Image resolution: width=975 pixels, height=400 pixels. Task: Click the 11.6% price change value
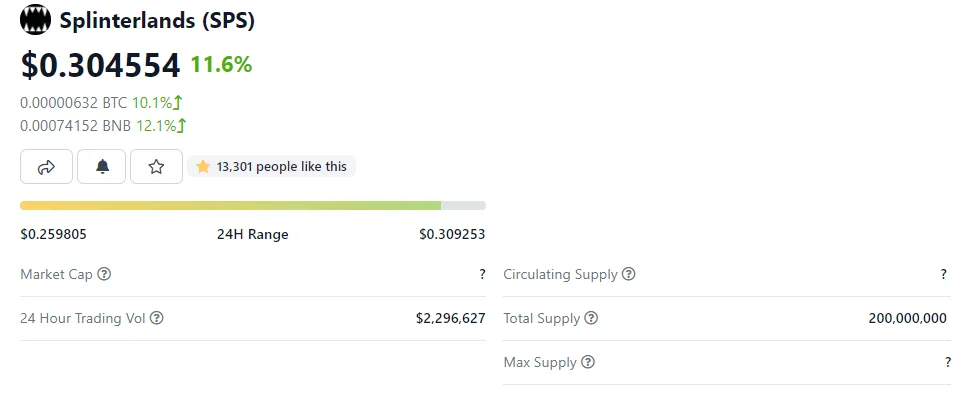221,64
